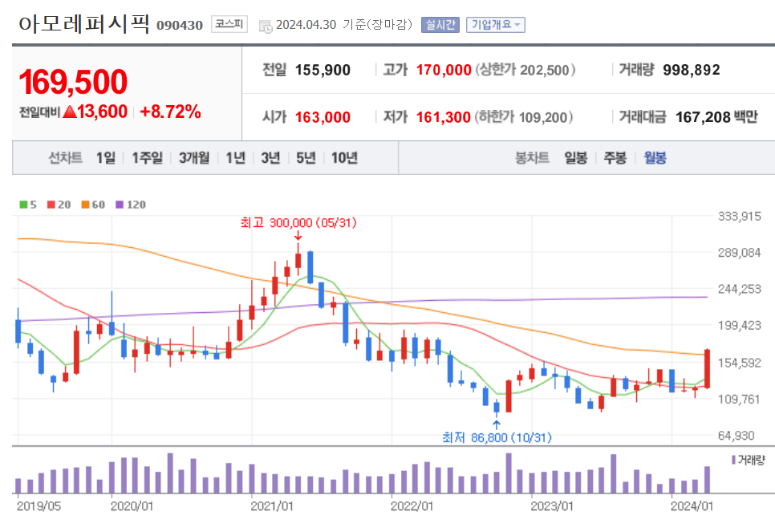Viewport: 775px width, 532px height.
Task: Click the 최저 86,800 (10/31) chart marker
Action: 497,437
